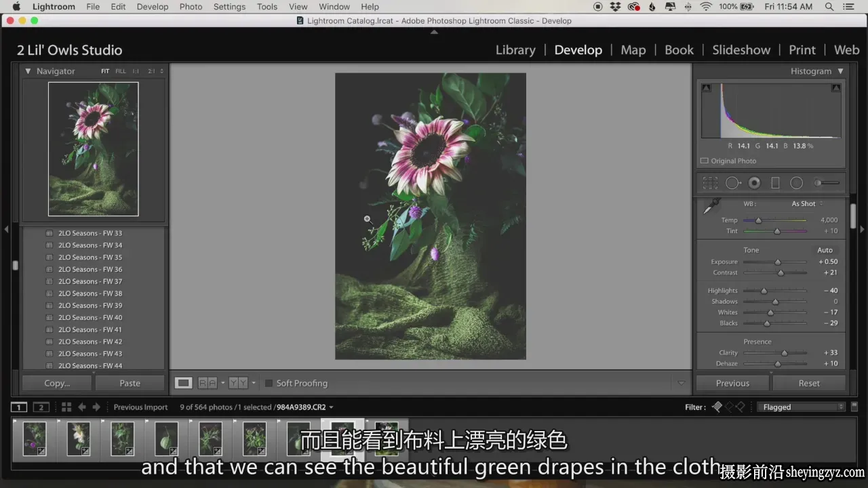868x488 pixels.
Task: Select the Radial Filter tool
Action: (x=797, y=183)
